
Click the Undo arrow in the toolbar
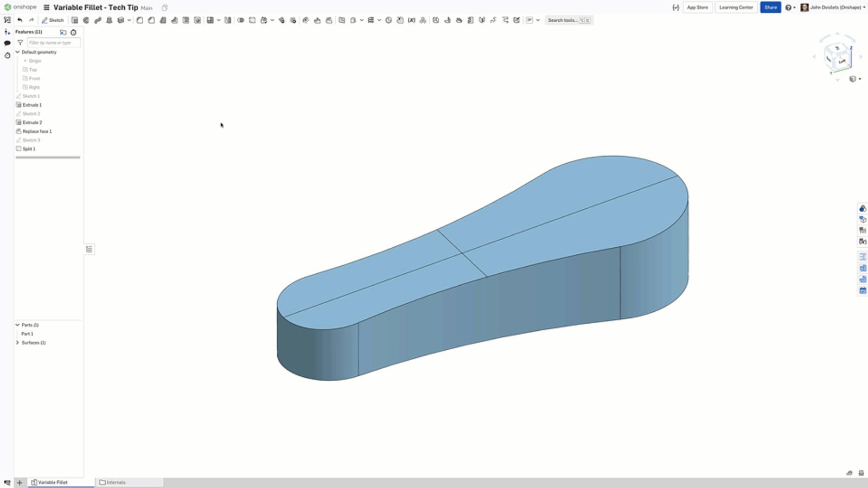(20, 20)
